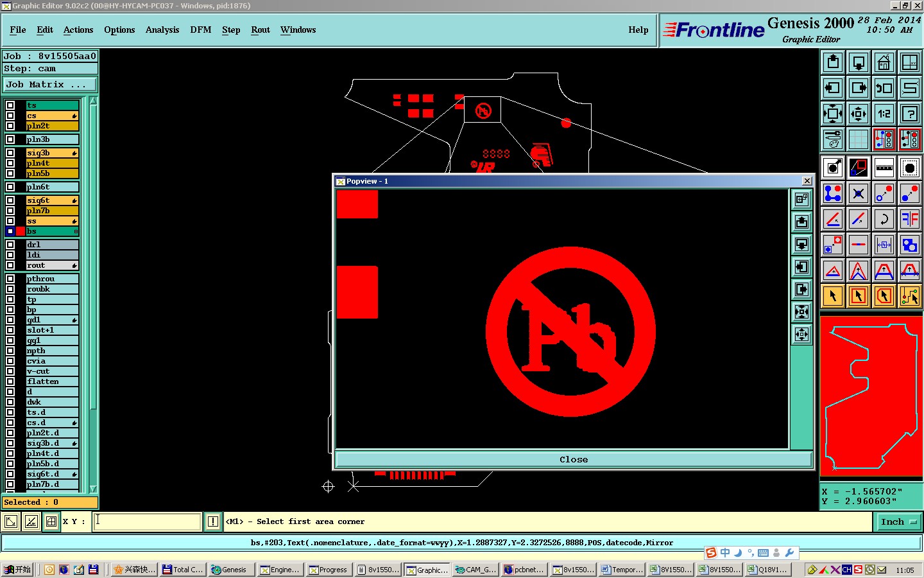Click the Home view house icon
This screenshot has height=578, width=924.
884,62
